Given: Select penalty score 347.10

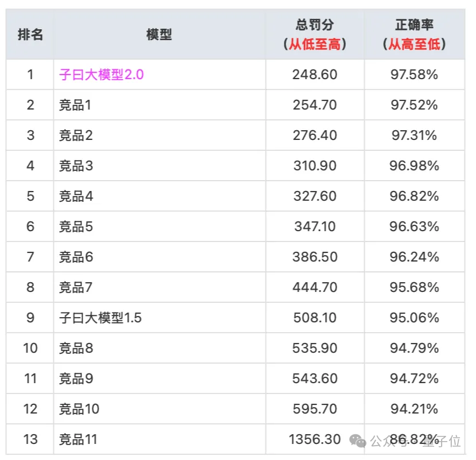Looking at the screenshot, I should click(x=315, y=226).
